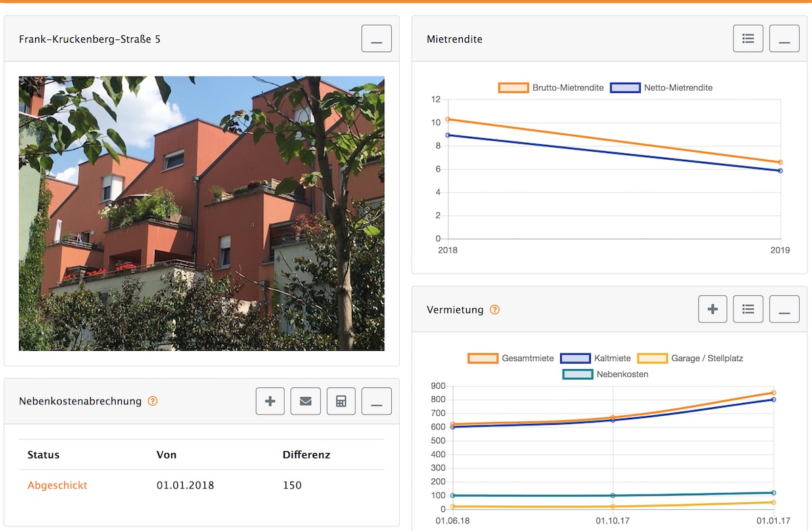Add a new Vermietung entry

coord(713,309)
